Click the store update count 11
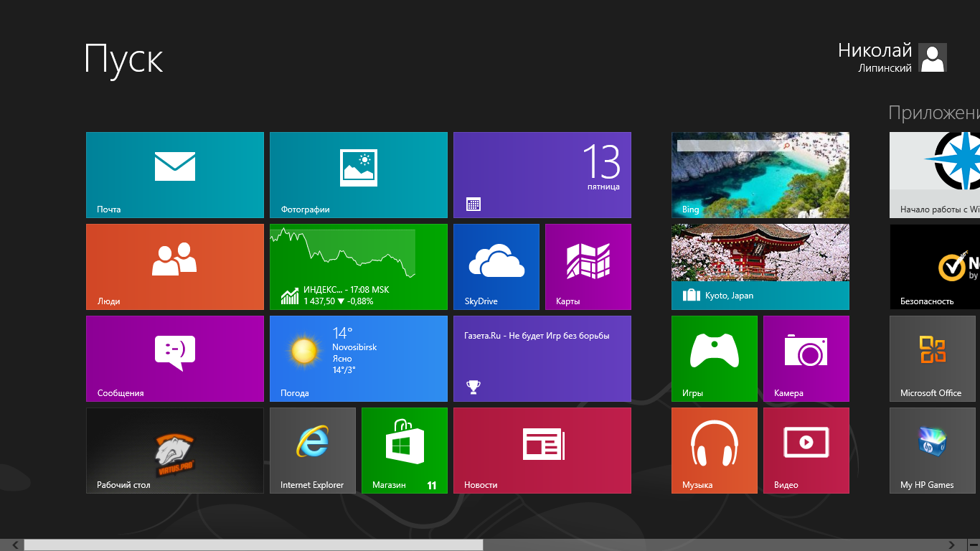 pyautogui.click(x=432, y=486)
